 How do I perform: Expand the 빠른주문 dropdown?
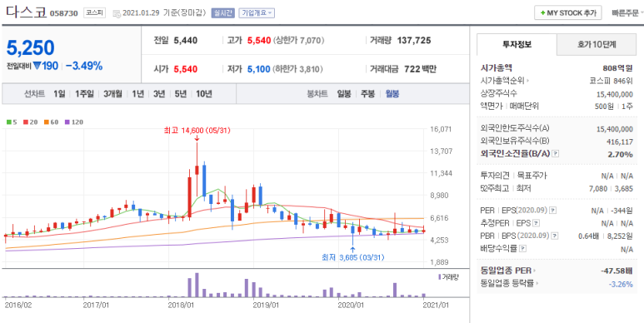pos(627,13)
